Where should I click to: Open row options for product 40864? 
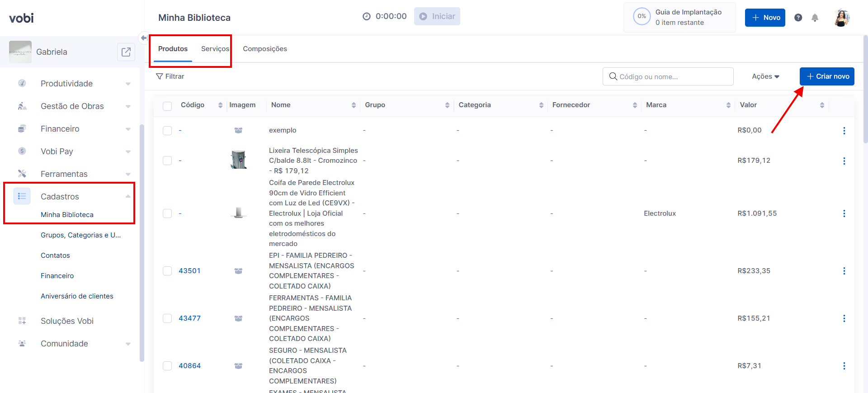point(844,365)
